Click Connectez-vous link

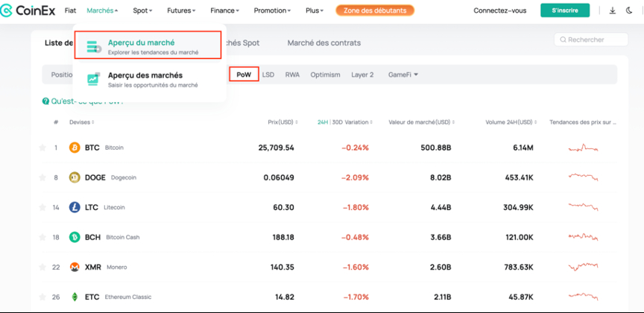(x=500, y=10)
